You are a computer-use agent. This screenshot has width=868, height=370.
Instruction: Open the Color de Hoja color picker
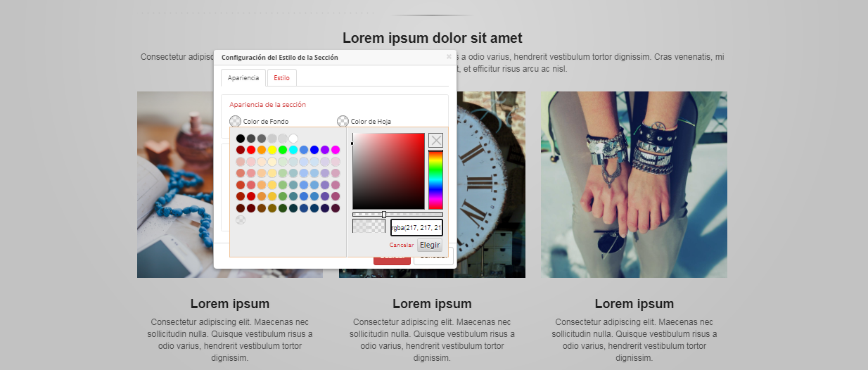click(343, 122)
